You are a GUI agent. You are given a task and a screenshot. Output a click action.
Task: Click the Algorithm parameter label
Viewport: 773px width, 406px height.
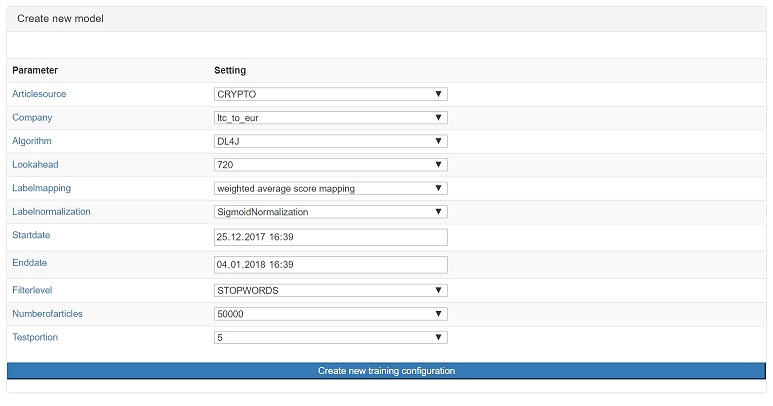32,141
